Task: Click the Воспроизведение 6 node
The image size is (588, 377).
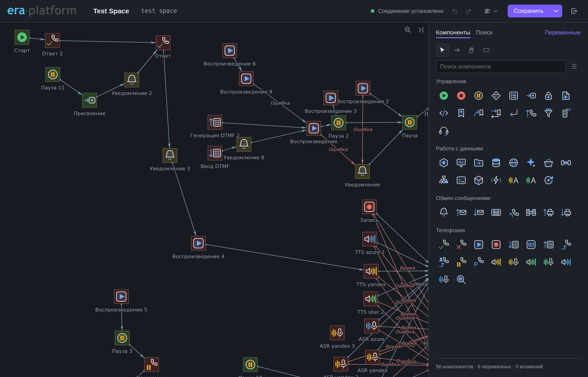Action: pos(230,50)
